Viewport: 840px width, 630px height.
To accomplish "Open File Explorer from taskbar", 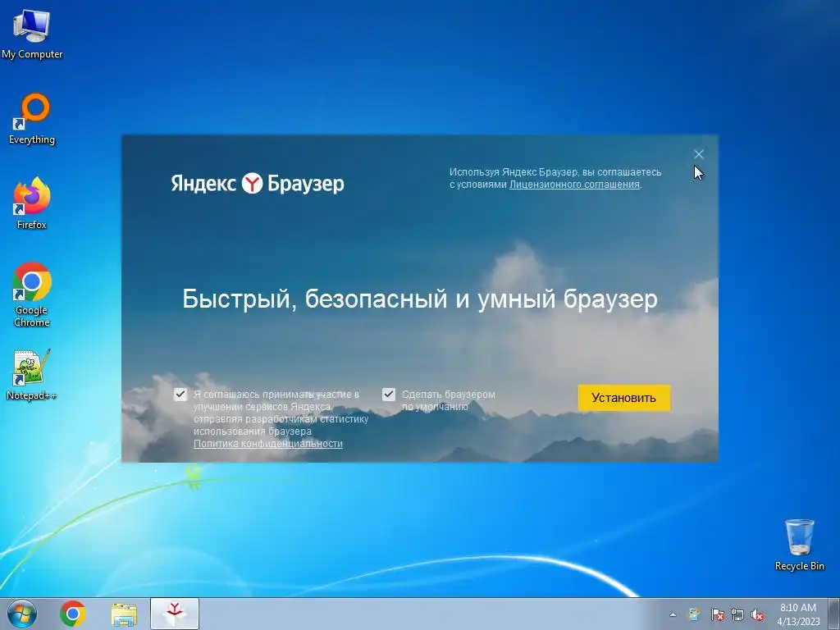I will coord(124,614).
